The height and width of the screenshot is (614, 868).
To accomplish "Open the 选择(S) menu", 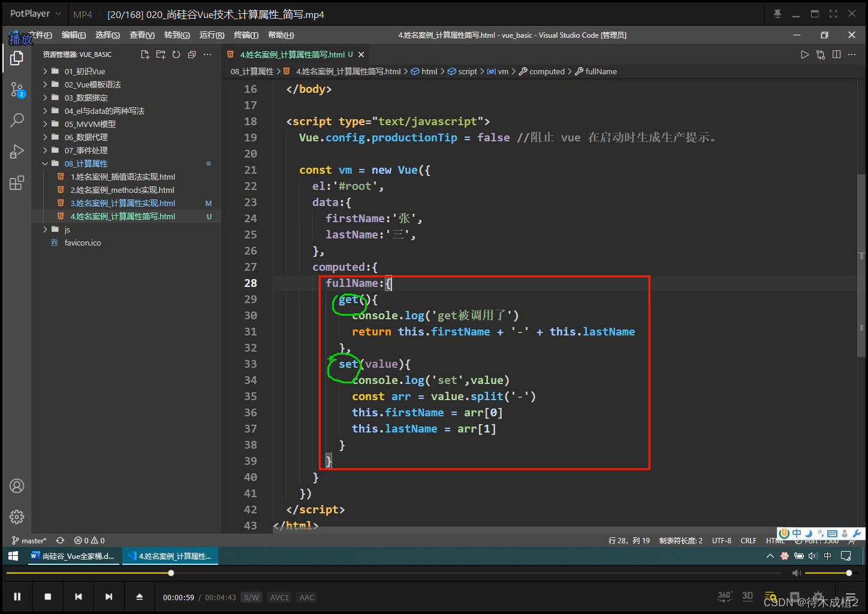I will click(x=108, y=35).
